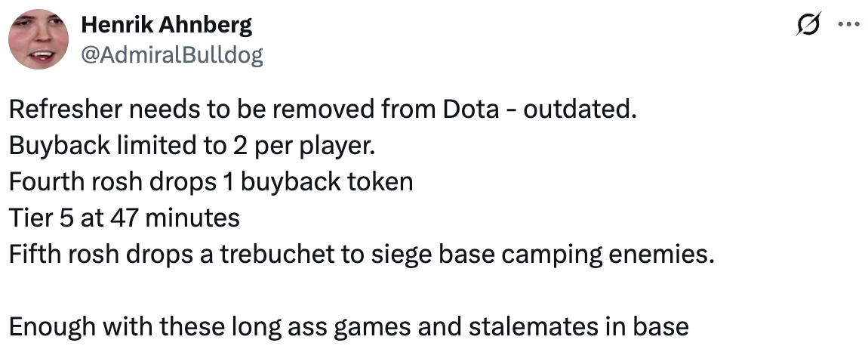Click the 'Tier 5 at 47 minutes' line
The image size is (868, 349).
tap(124, 218)
